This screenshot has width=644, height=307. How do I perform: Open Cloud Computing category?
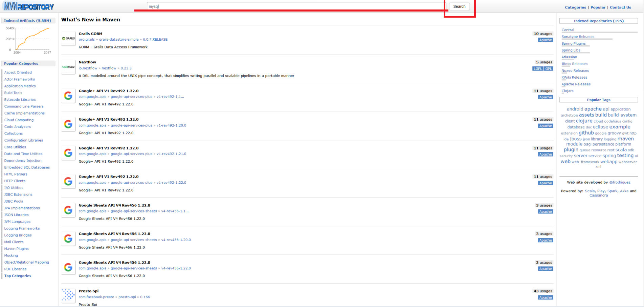19,120
